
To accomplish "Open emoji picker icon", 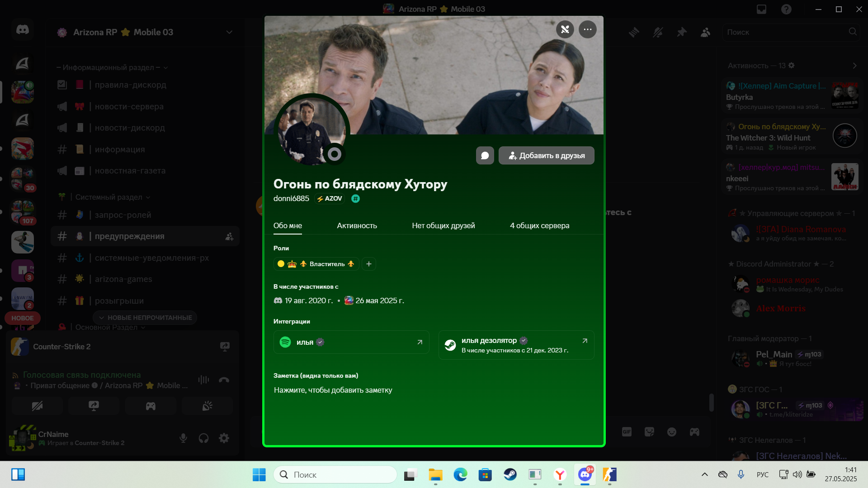I will pos(672,432).
